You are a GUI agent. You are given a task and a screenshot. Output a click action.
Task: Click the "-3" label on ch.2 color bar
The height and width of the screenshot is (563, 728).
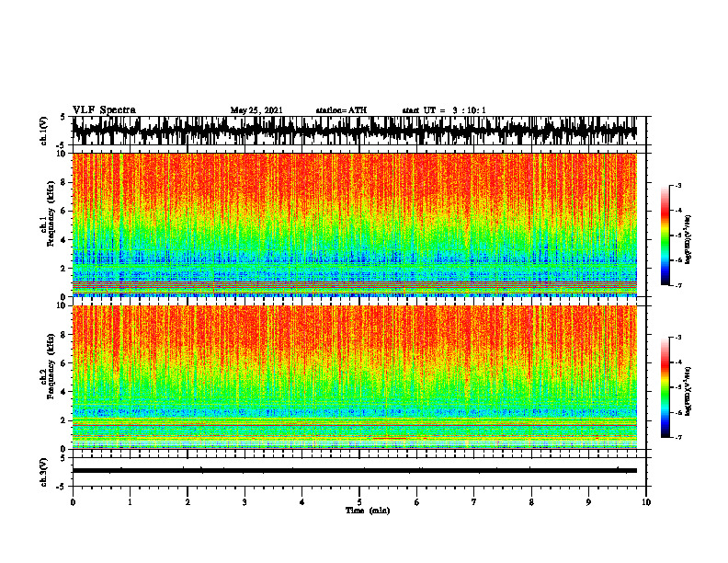point(678,338)
